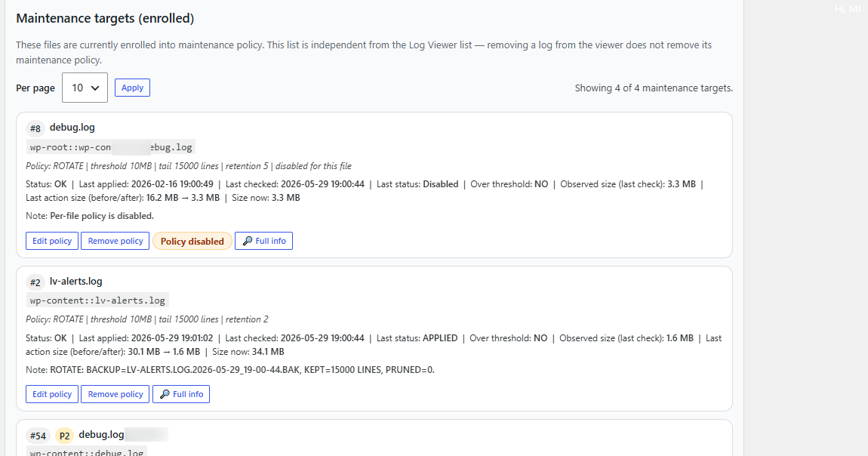Click the #2 badge beside lv-alerts.log
This screenshot has width=868, height=456.
point(35,282)
